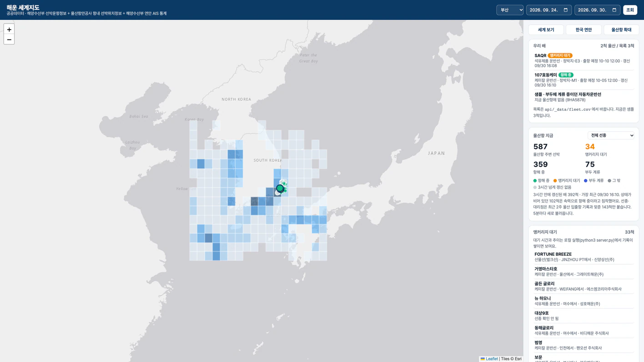The width and height of the screenshot is (644, 362).
Task: Click the orange 34 anchorage waiting count
Action: [590, 147]
